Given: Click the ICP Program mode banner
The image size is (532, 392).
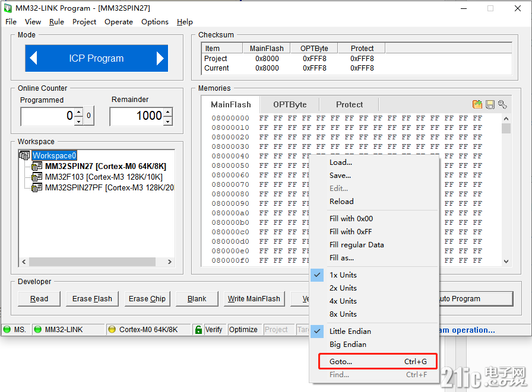Looking at the screenshot, I should click(96, 58).
